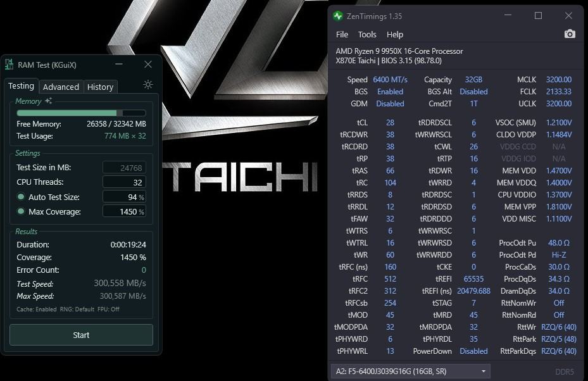Click the Coverage 1450 % result value
This screenshot has height=381, width=588.
pyautogui.click(x=133, y=257)
